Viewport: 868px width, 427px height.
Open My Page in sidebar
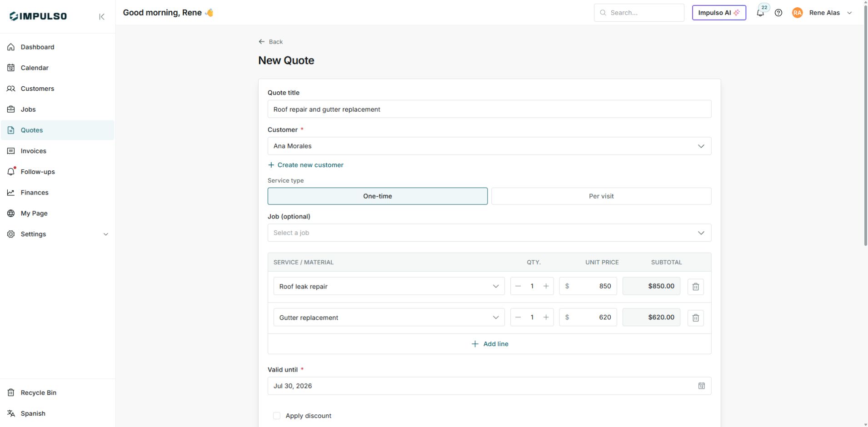pos(57,213)
